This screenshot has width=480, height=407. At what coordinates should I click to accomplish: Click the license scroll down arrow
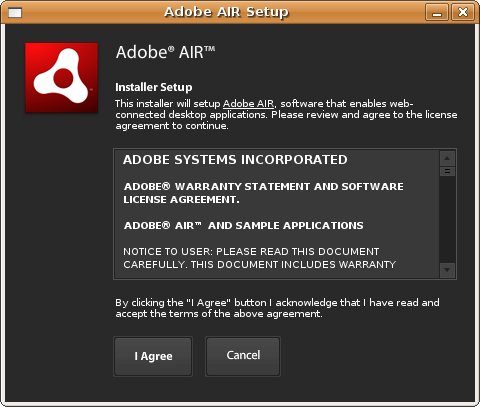click(447, 270)
